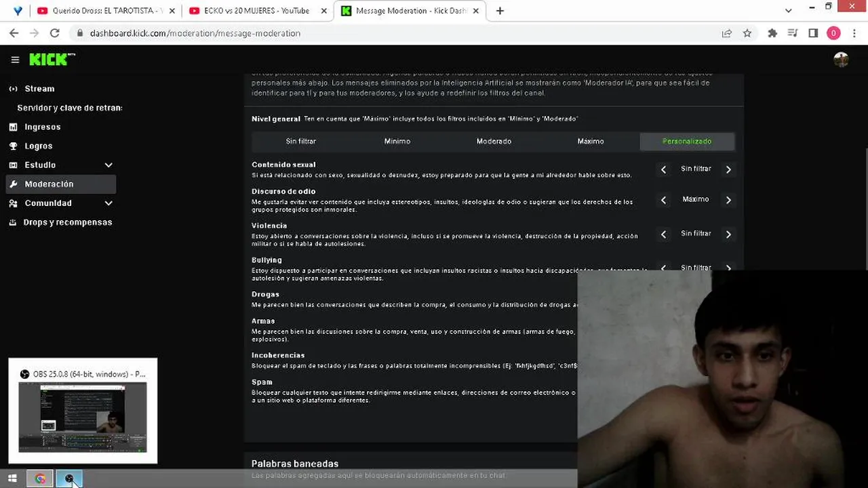The height and width of the screenshot is (488, 868).
Task: Switch to the ECKO vs 20 MUJERES tab
Action: 258,11
